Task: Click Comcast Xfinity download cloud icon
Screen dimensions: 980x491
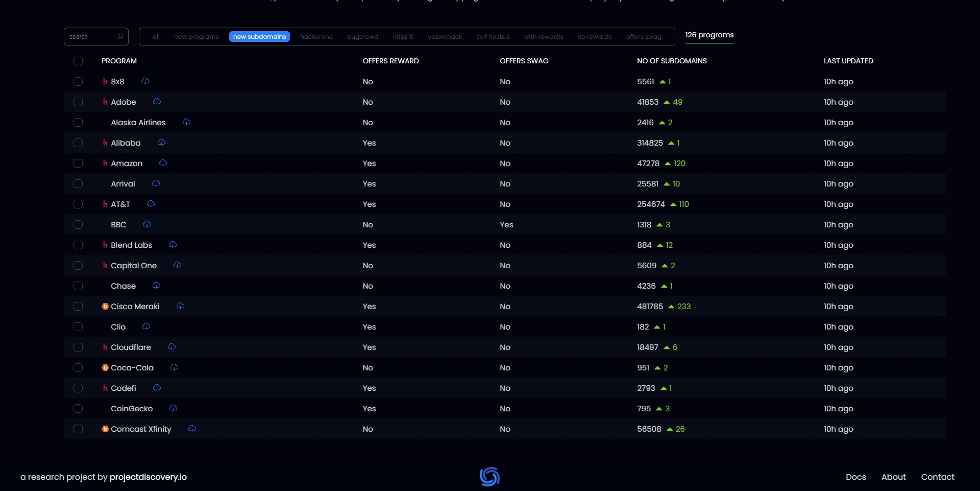Action: 192,429
